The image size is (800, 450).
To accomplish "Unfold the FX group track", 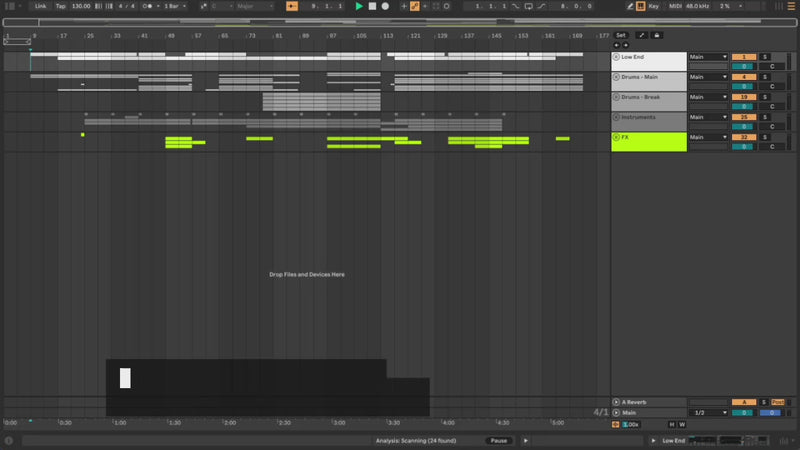I will [x=616, y=137].
